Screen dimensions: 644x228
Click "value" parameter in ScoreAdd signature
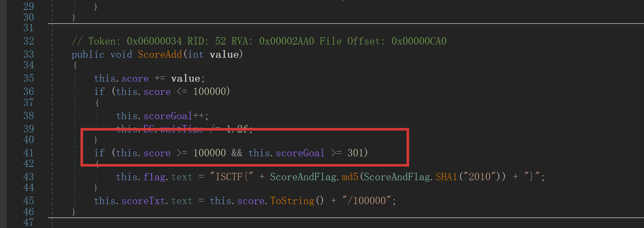point(224,54)
